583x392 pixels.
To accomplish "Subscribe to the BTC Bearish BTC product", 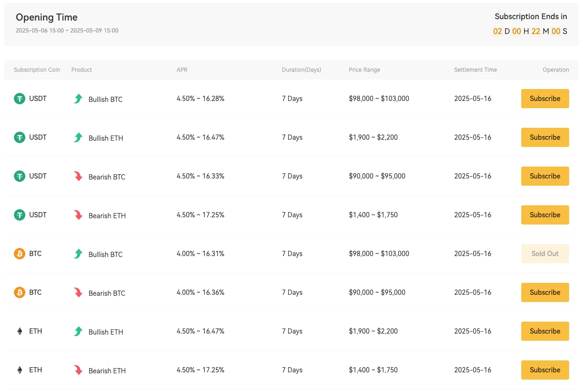I will [545, 292].
